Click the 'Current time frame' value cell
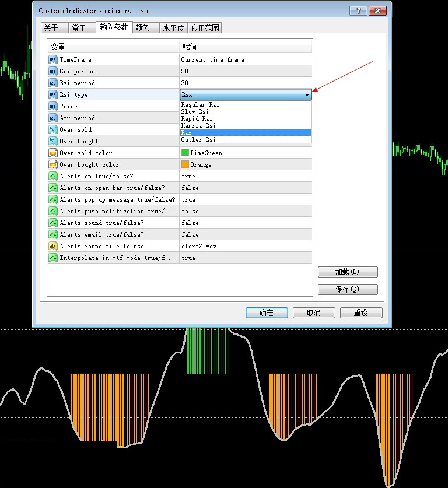The image size is (448, 488). pos(246,59)
